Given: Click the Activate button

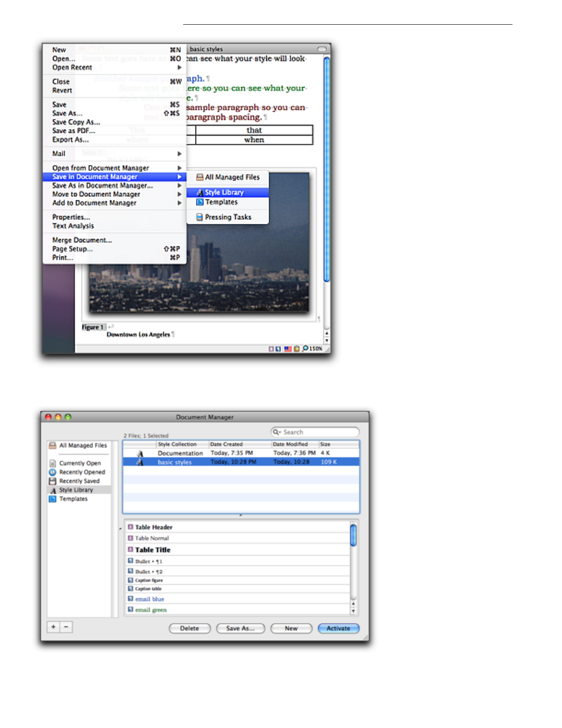Looking at the screenshot, I should 339,628.
